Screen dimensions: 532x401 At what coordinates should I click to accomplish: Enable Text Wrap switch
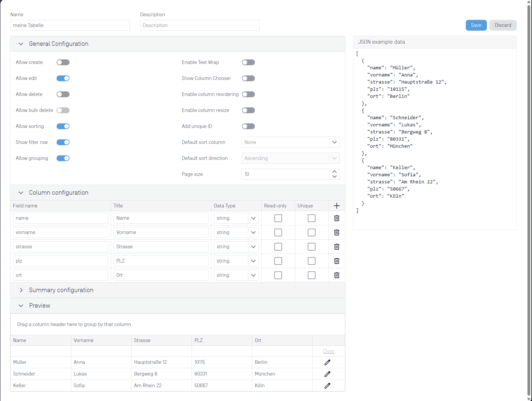(x=248, y=62)
